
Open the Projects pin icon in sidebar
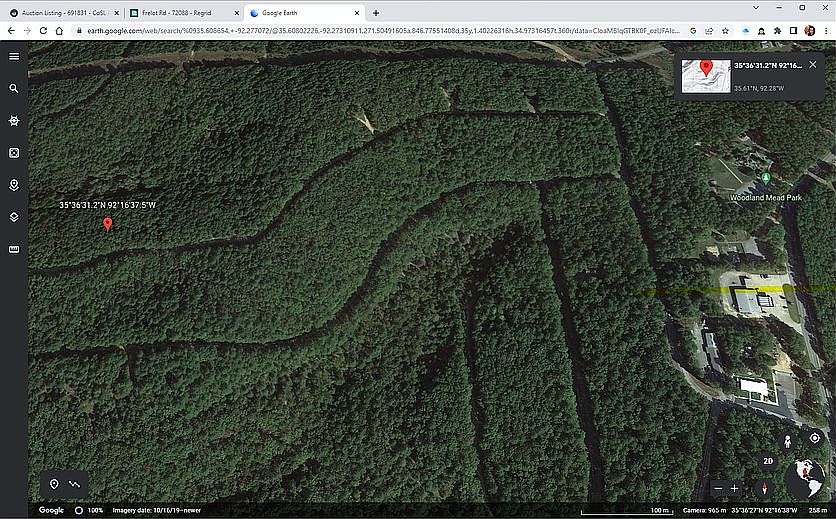pos(14,185)
